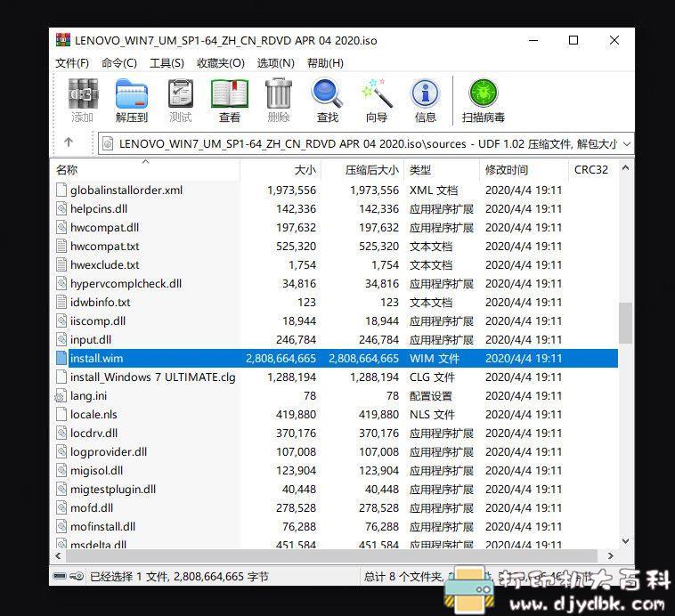675x616 pixels.
Task: Sort by 压缩后大小 column header
Action: pyautogui.click(x=362, y=170)
